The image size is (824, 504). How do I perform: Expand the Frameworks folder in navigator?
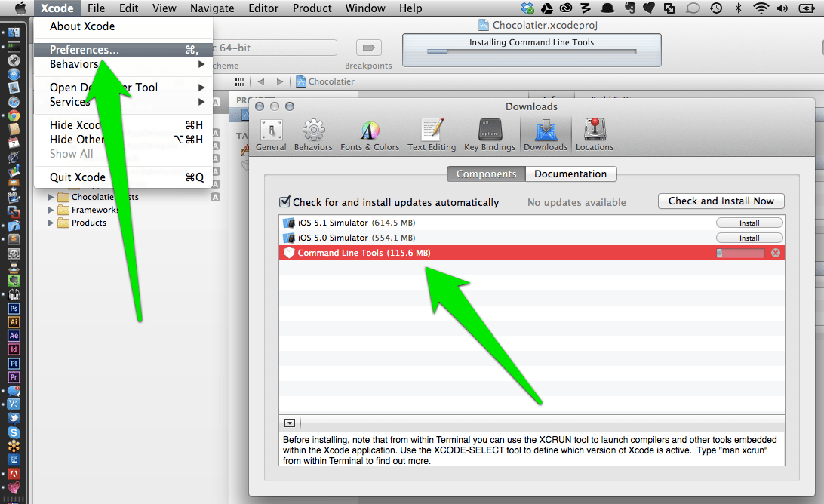(51, 210)
